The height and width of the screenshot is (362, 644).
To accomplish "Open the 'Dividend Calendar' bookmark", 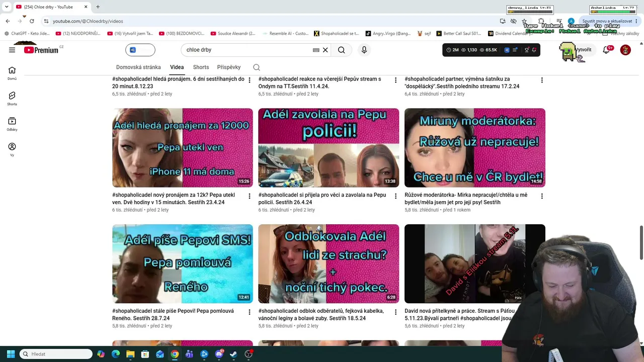I will click(x=510, y=34).
